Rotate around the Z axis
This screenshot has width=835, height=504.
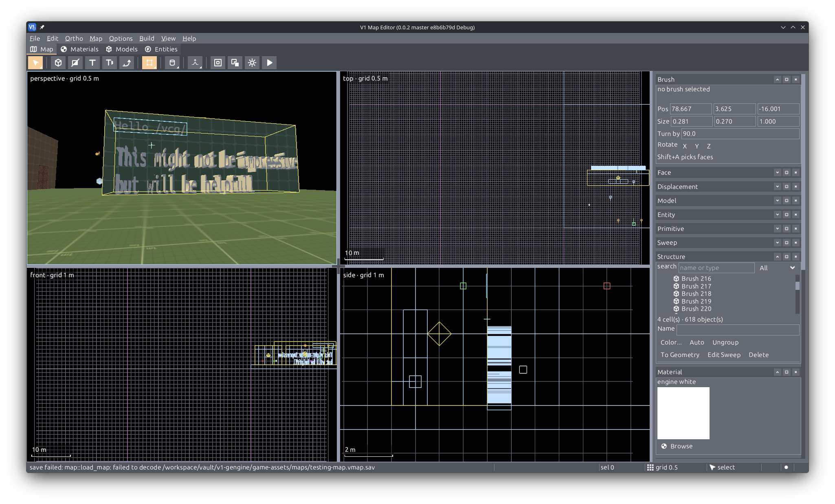(x=709, y=146)
